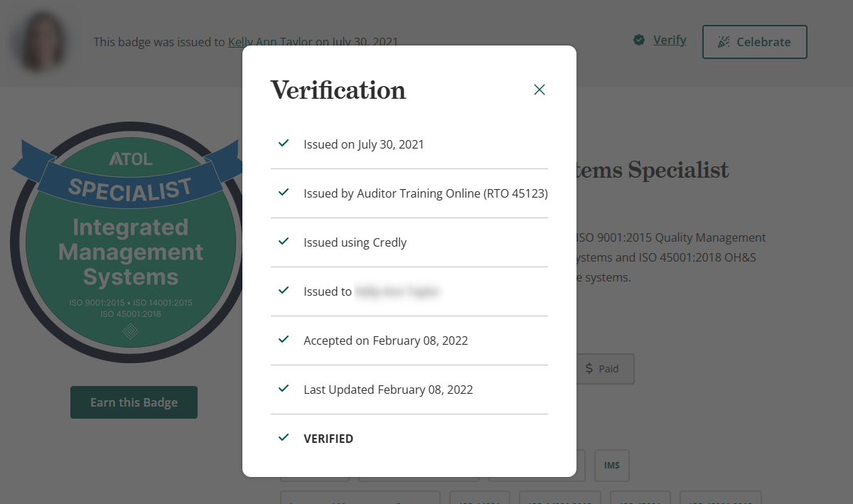Click the Celebrate button

pos(754,42)
